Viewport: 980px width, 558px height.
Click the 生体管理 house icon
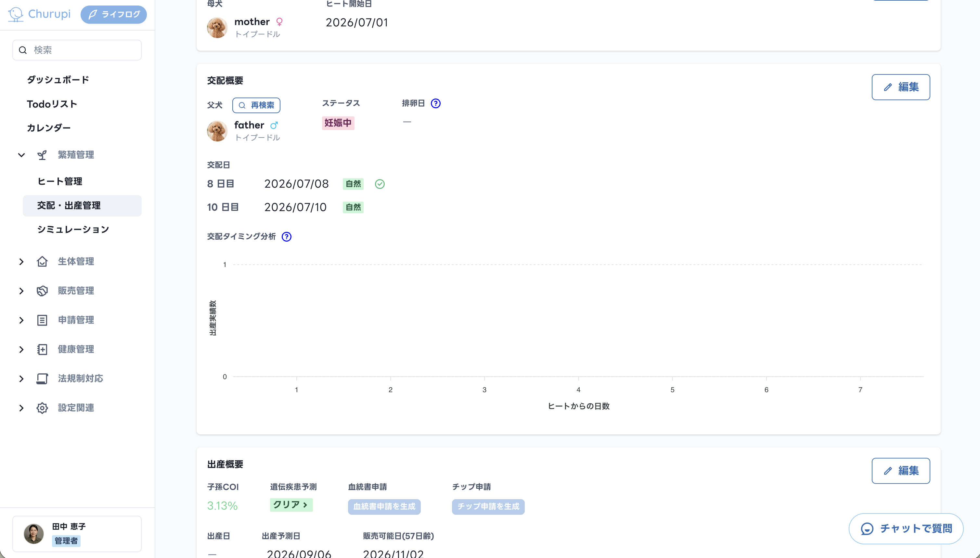point(42,261)
